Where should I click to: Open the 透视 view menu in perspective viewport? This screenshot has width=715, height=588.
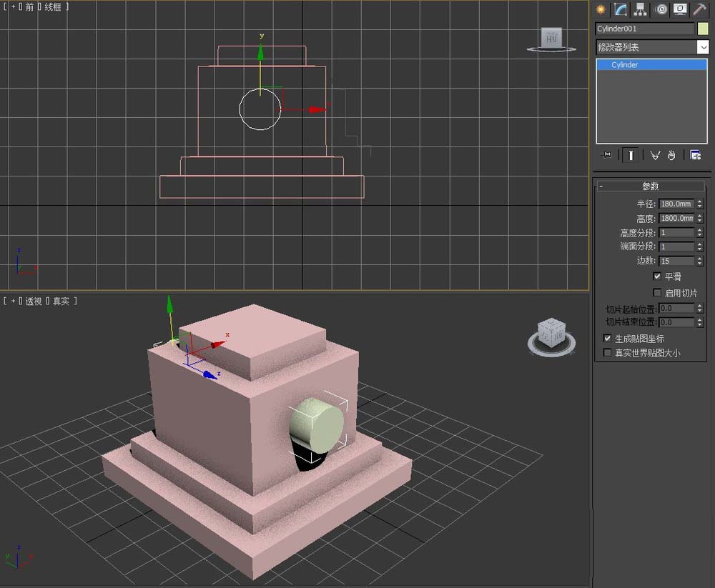click(x=34, y=302)
